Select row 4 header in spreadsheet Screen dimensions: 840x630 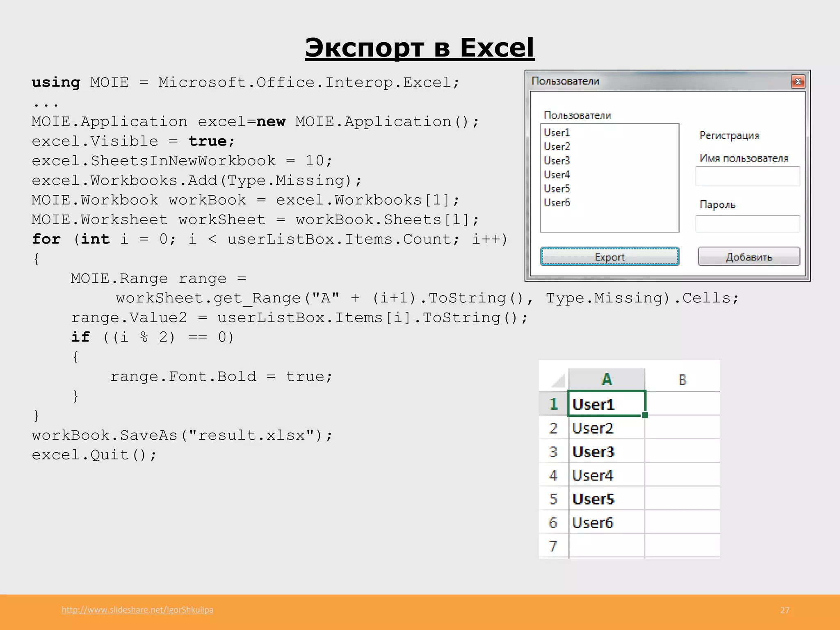[x=553, y=475]
